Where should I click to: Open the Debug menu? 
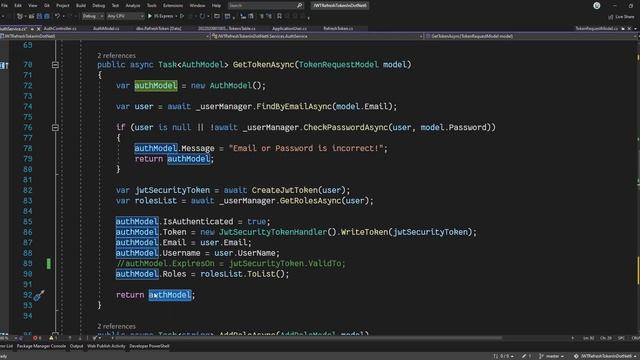98,6
